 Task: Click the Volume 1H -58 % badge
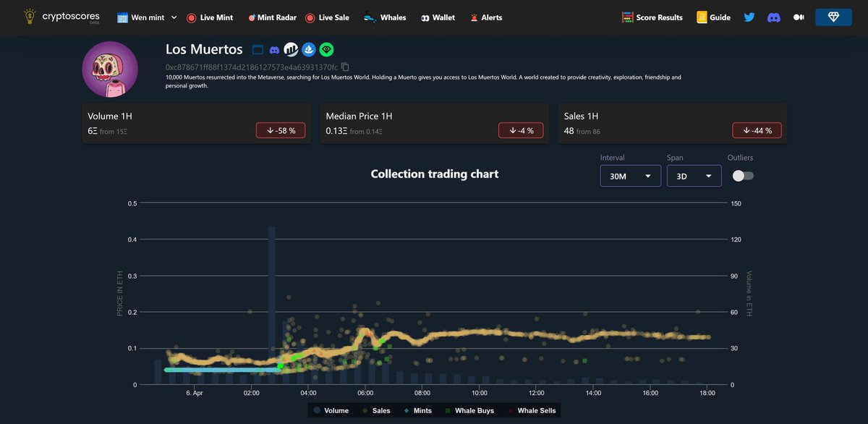tap(281, 130)
